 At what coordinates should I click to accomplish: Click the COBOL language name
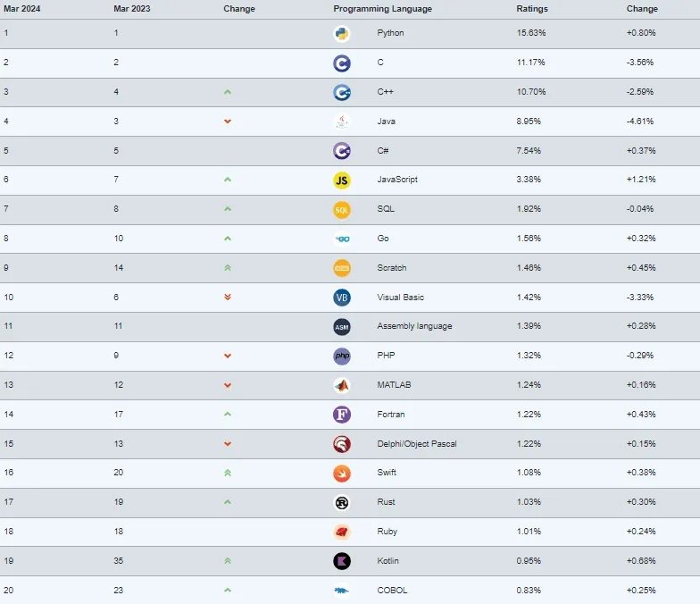(392, 590)
